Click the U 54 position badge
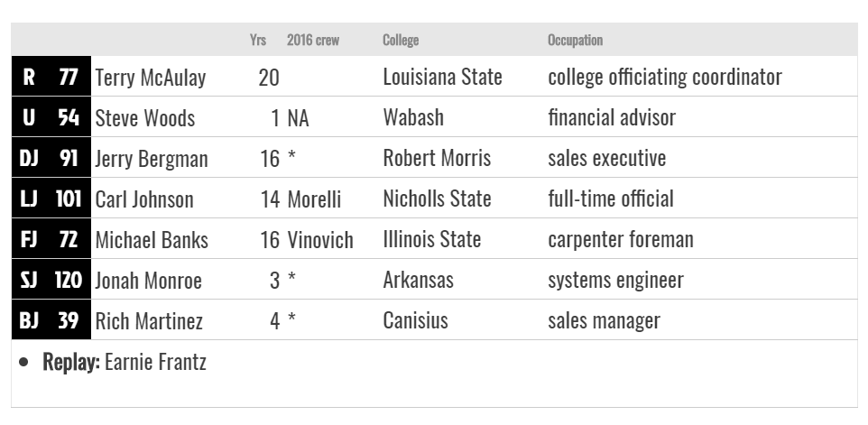The image size is (868, 425). coord(51,116)
